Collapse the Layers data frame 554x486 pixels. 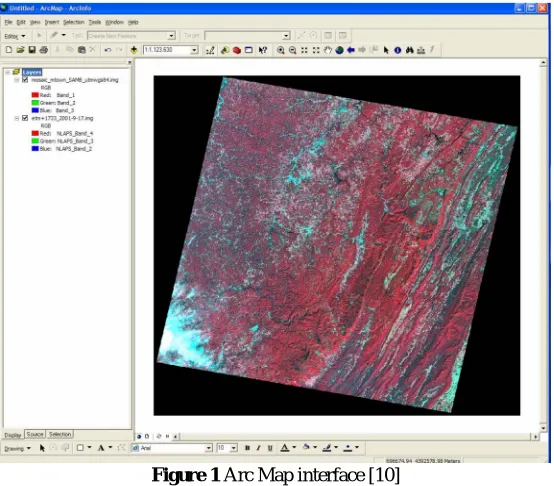click(7, 72)
